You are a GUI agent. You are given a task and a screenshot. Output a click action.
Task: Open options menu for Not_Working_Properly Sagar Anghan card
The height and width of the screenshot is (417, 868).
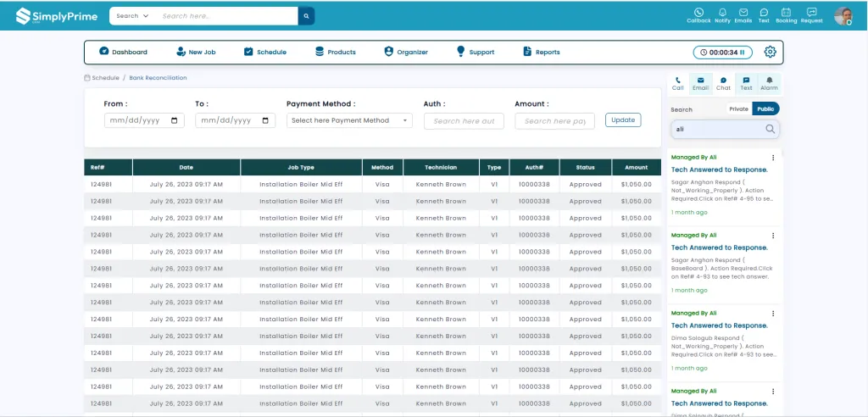(x=773, y=158)
